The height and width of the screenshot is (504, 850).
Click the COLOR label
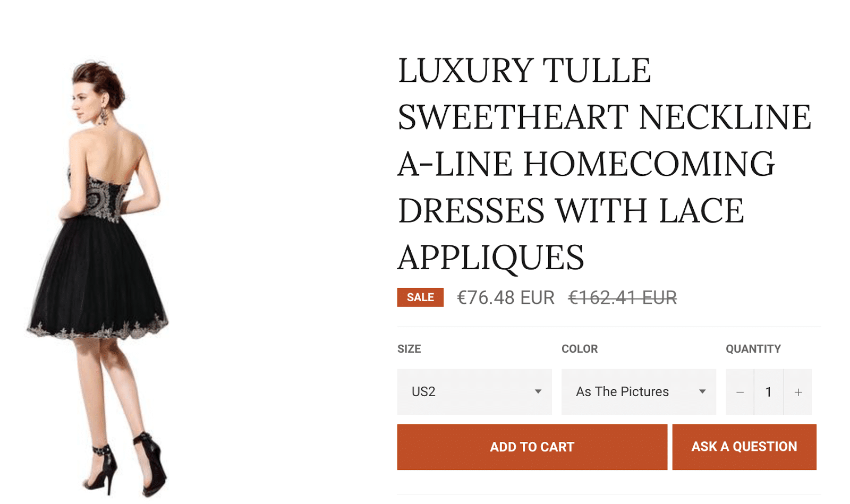point(580,349)
